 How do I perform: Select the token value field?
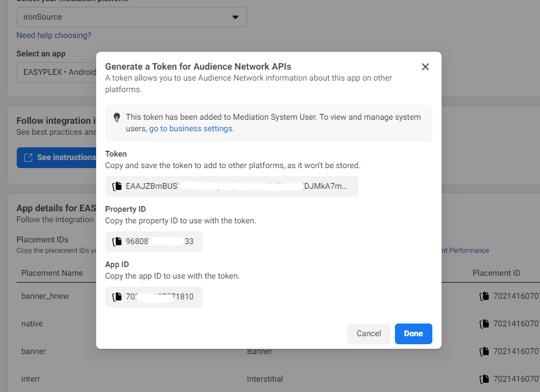point(237,187)
